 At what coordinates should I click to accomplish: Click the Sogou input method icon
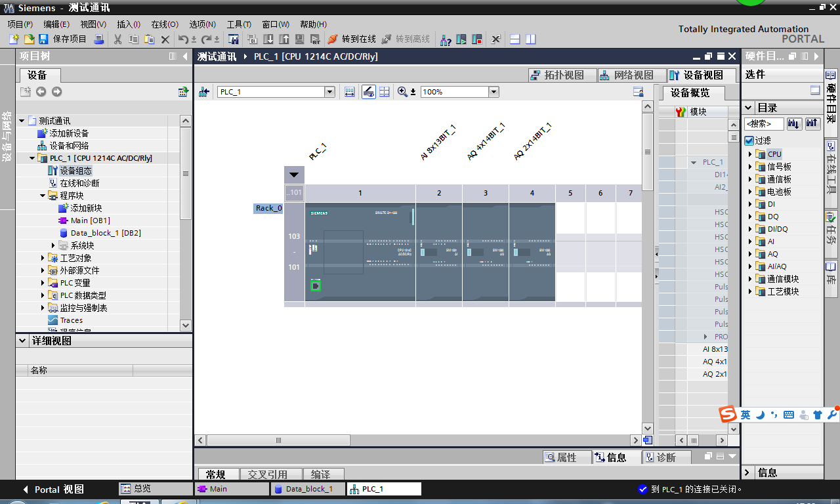728,415
